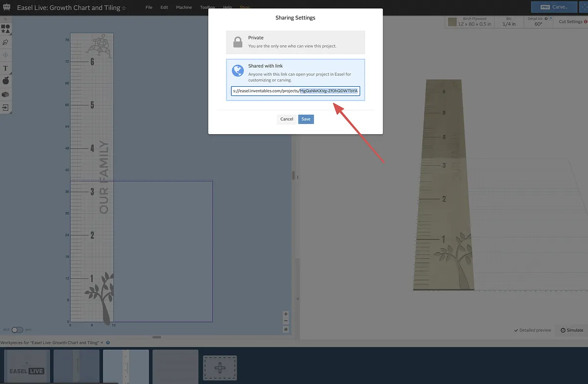Image resolution: width=588 pixels, height=384 pixels.
Task: Select the Pen drawing tool
Action: [5, 42]
